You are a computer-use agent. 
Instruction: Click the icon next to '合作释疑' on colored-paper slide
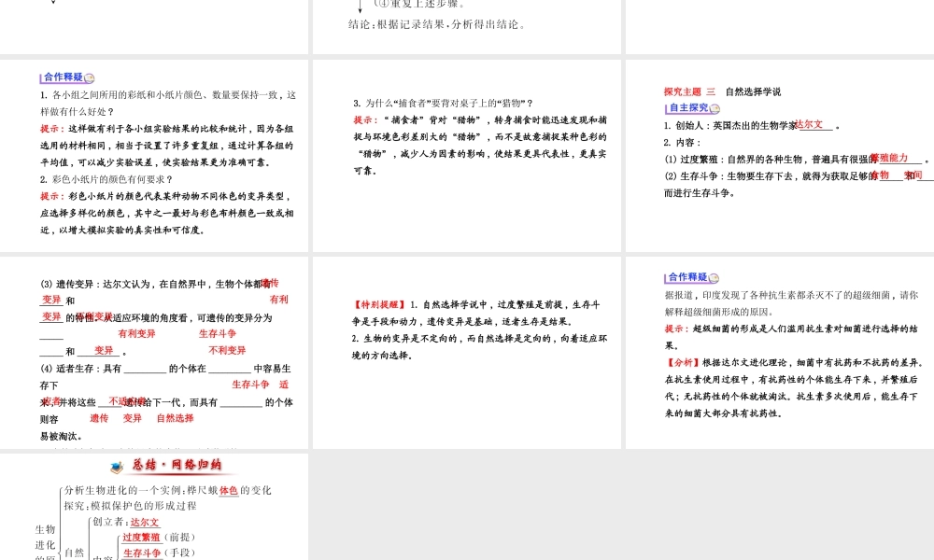point(90,78)
